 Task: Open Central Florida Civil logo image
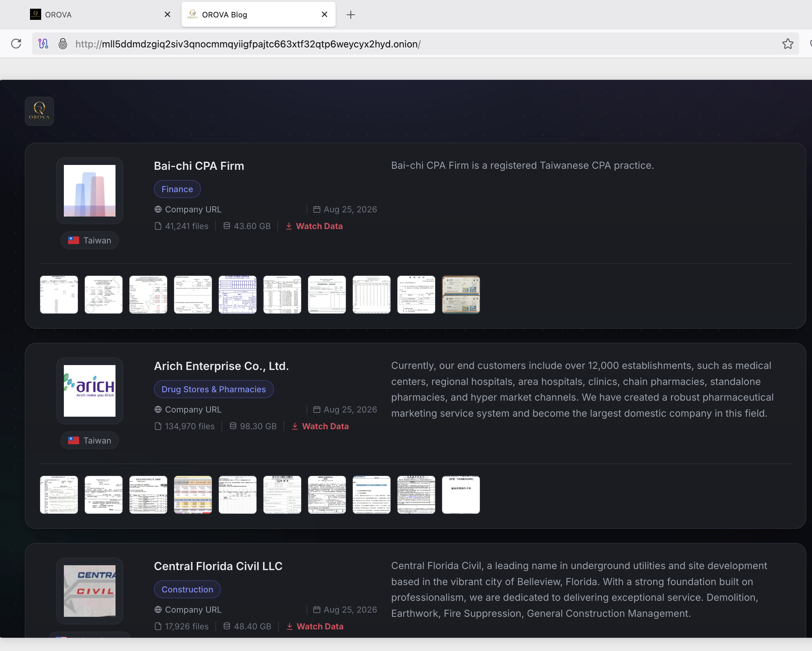(x=90, y=591)
